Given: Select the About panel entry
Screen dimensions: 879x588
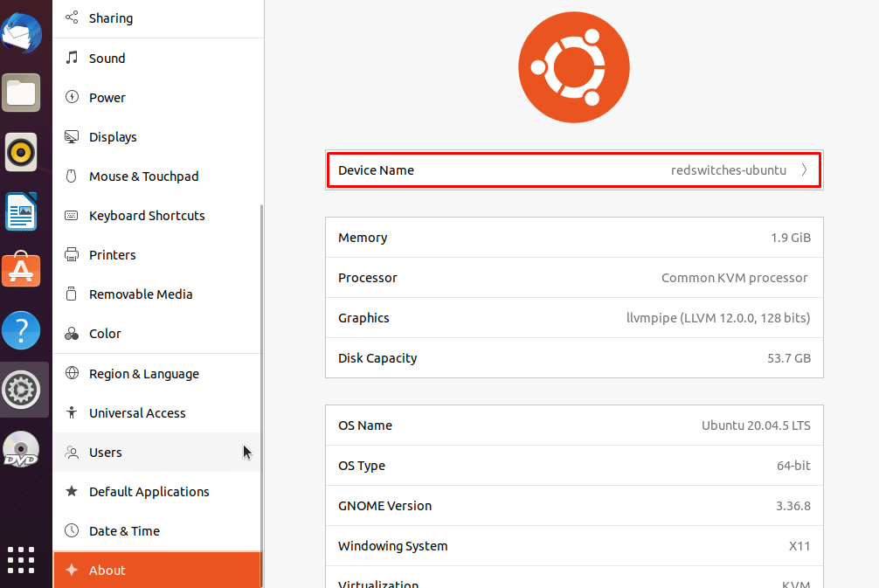Looking at the screenshot, I should pos(158,570).
